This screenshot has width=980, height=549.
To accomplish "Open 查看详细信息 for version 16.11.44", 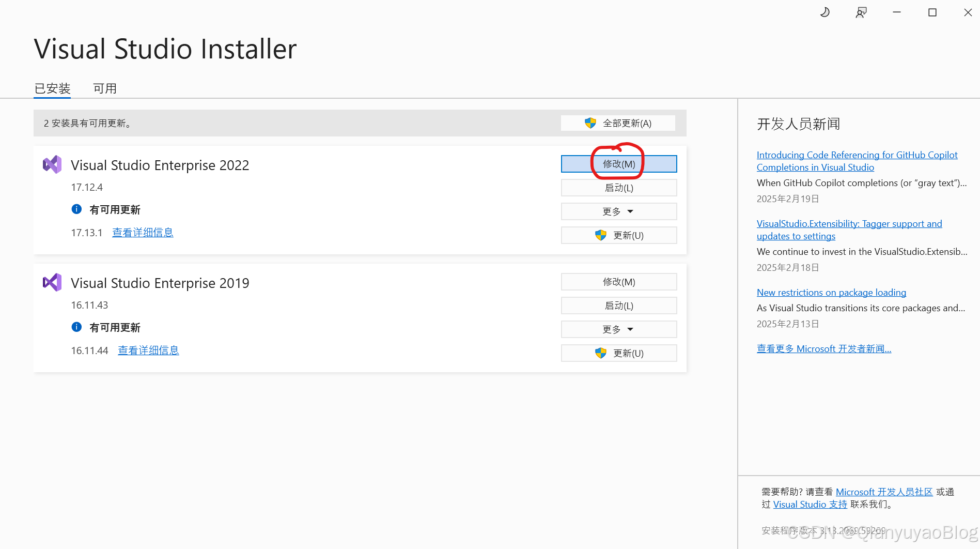I will [148, 350].
